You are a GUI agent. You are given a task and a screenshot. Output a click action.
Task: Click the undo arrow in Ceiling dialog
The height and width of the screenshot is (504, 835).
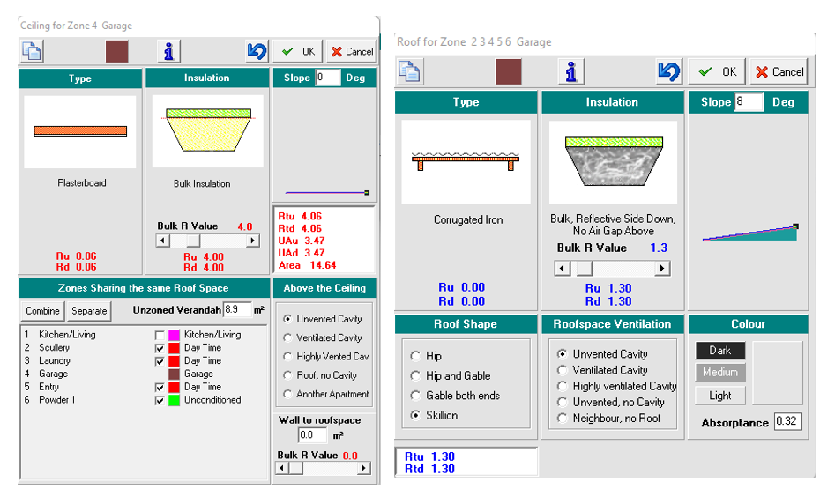coord(257,51)
